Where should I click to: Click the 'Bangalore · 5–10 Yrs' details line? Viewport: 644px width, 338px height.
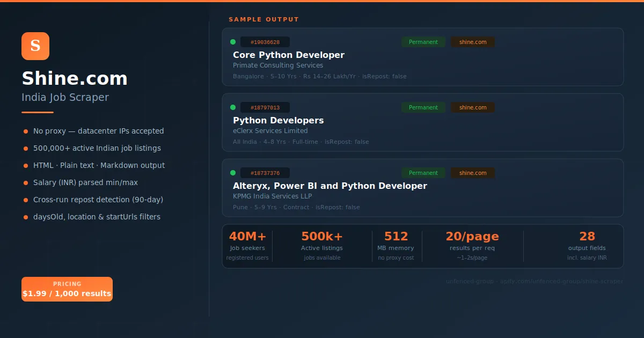point(320,76)
